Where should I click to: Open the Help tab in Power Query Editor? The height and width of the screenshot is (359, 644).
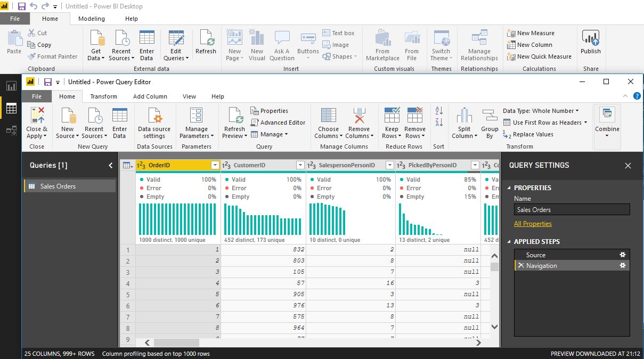(217, 96)
